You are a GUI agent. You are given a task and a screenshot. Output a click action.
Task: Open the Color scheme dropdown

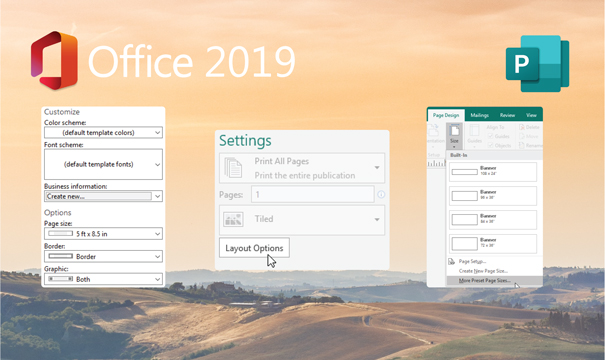coord(103,133)
